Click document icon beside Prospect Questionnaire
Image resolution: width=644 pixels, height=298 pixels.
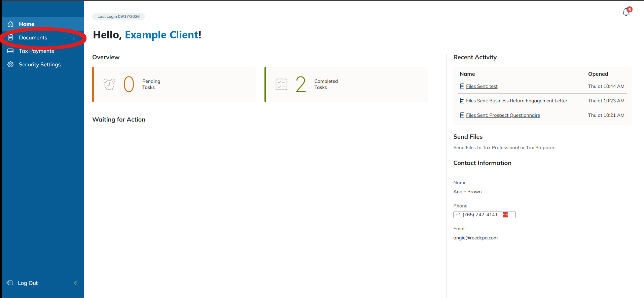point(462,115)
